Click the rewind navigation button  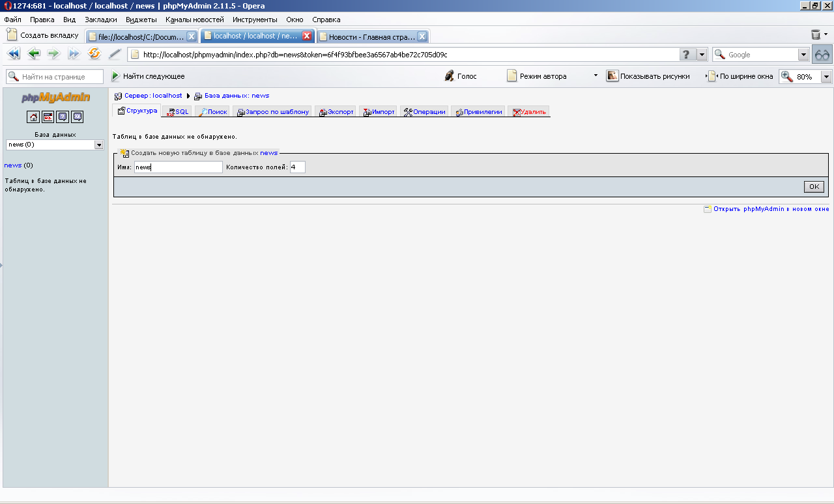click(13, 54)
